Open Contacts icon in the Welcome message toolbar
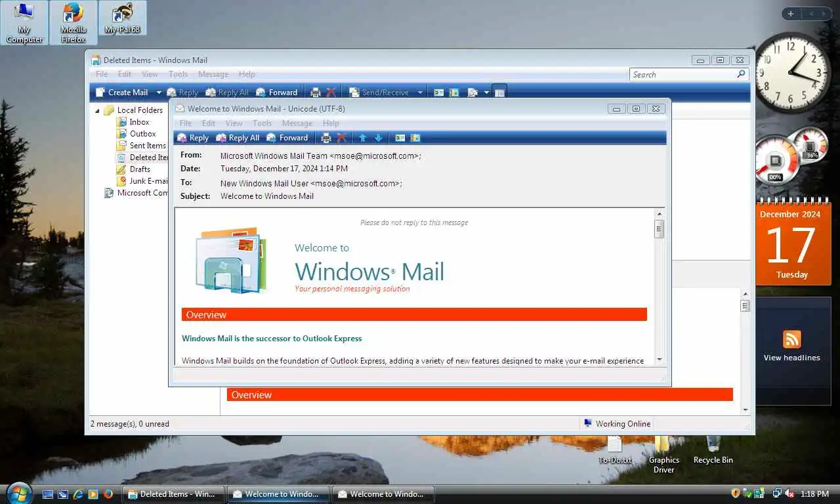This screenshot has width=840, height=504. click(400, 138)
